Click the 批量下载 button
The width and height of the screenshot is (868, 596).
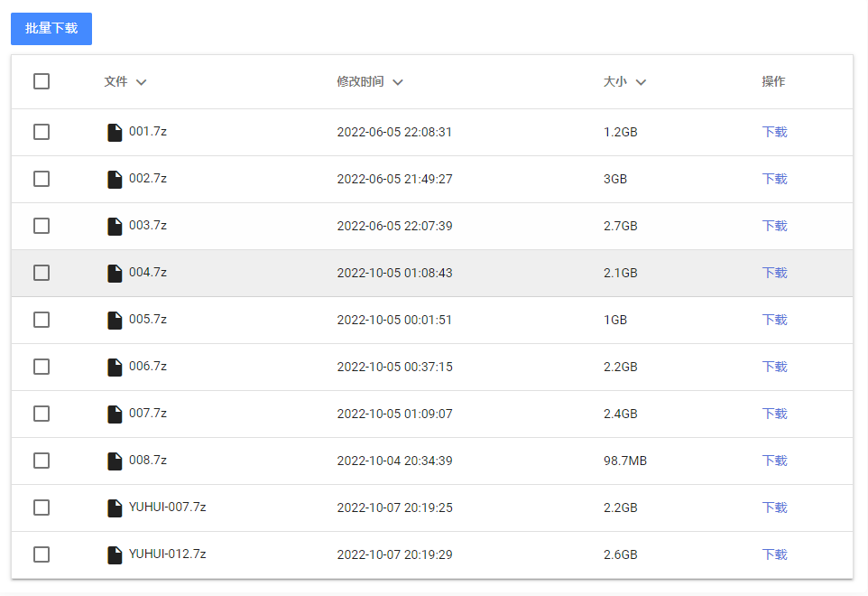pyautogui.click(x=51, y=29)
